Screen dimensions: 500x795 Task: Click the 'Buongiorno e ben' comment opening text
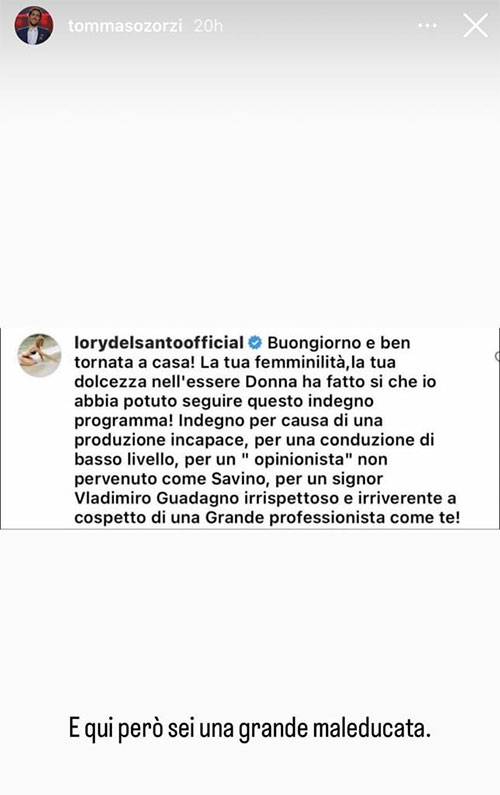339,343
